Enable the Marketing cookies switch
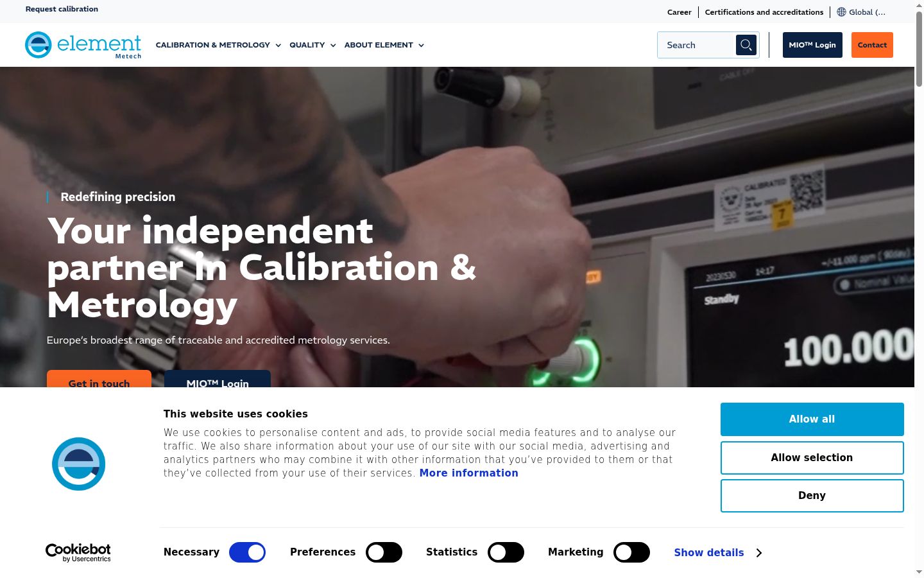Screen dimensions: 924x578 point(631,552)
